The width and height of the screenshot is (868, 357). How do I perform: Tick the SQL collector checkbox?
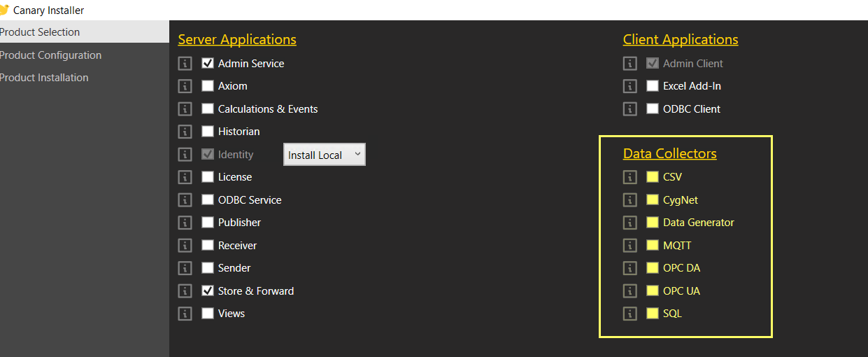(653, 314)
